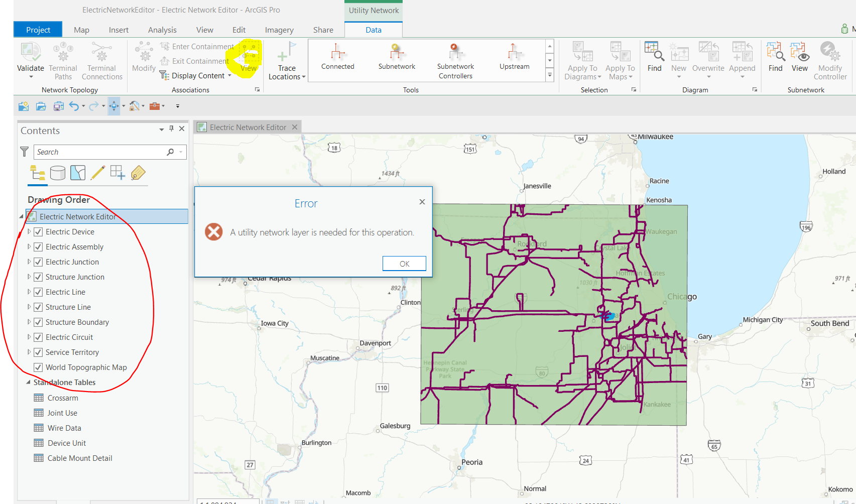Screen dimensions: 856x504
Task: Click the New diagram icon
Action: [679, 52]
